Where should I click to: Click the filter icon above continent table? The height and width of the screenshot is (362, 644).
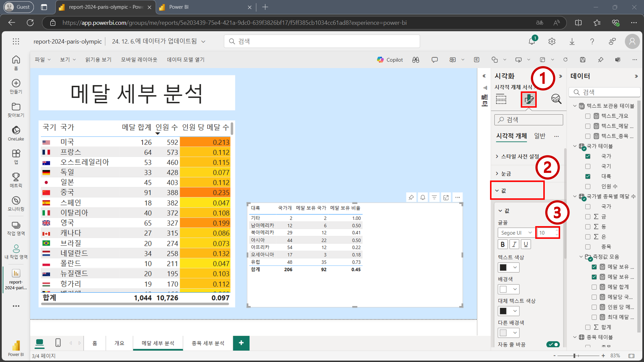pos(435,198)
